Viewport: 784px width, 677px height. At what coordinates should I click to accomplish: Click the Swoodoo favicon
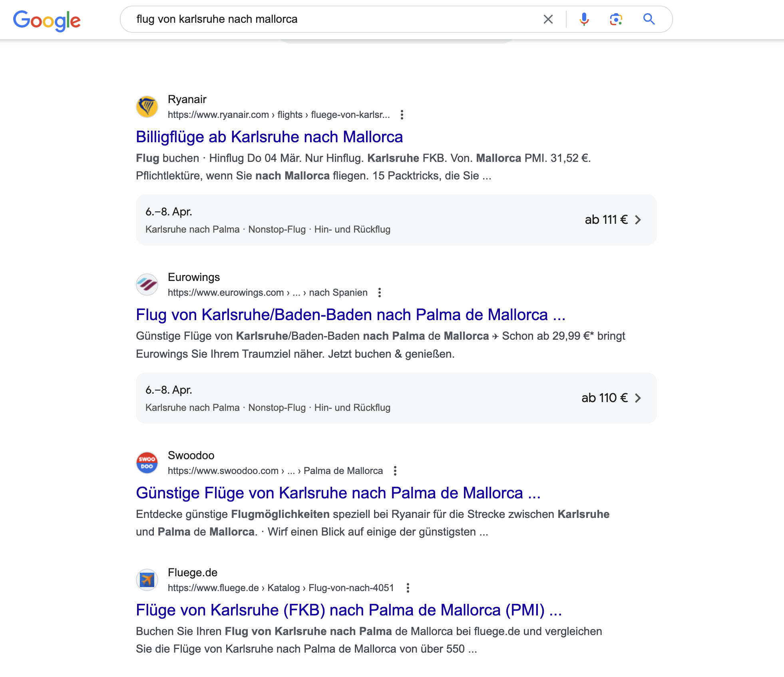coord(147,463)
